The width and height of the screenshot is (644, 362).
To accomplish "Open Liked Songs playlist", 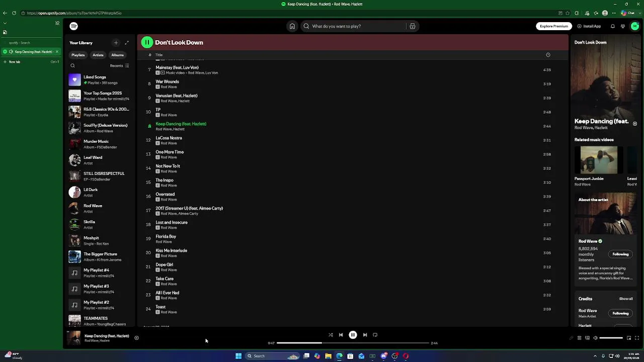I will coord(99,80).
